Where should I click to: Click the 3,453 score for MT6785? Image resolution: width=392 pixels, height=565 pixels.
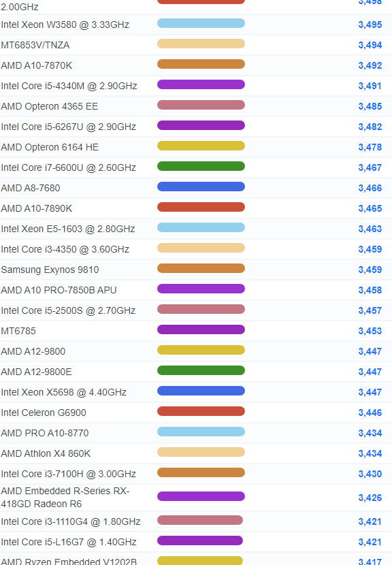coord(370,331)
